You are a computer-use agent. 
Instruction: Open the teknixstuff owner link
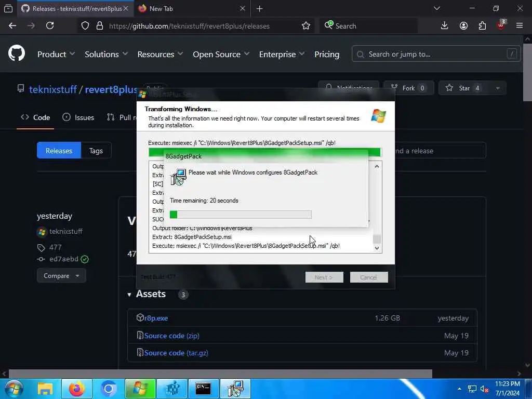click(x=53, y=89)
